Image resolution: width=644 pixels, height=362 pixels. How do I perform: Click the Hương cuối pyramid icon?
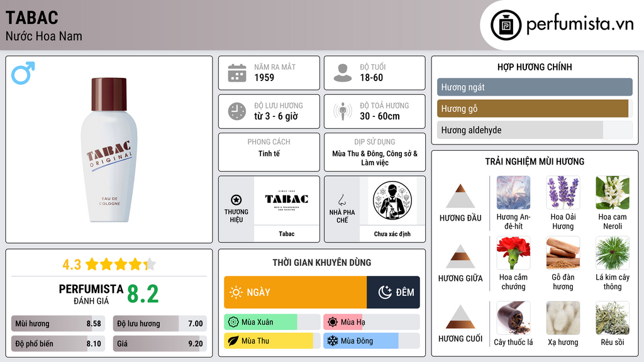click(x=460, y=317)
